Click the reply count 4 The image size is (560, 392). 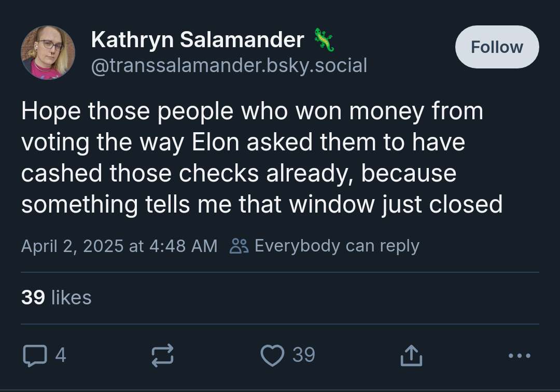[61, 355]
